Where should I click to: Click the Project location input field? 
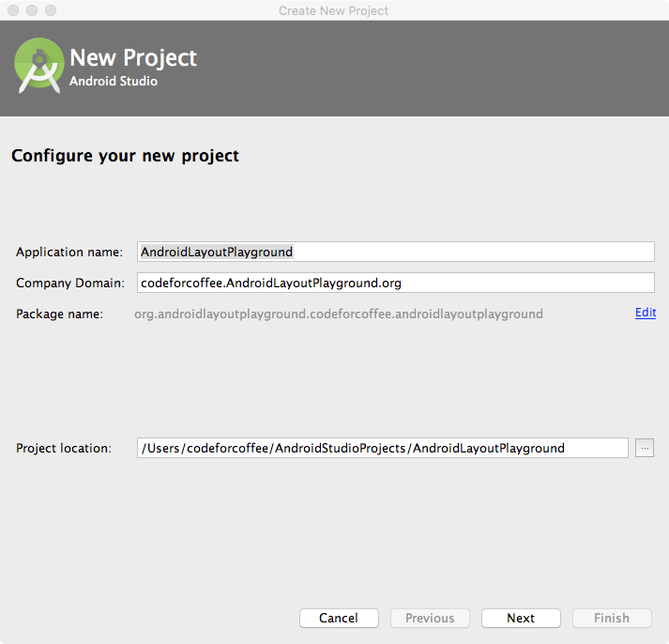pos(382,448)
